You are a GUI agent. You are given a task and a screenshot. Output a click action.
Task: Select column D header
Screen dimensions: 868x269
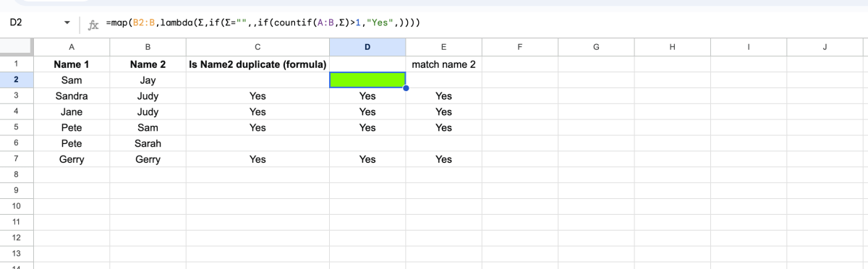coord(367,48)
